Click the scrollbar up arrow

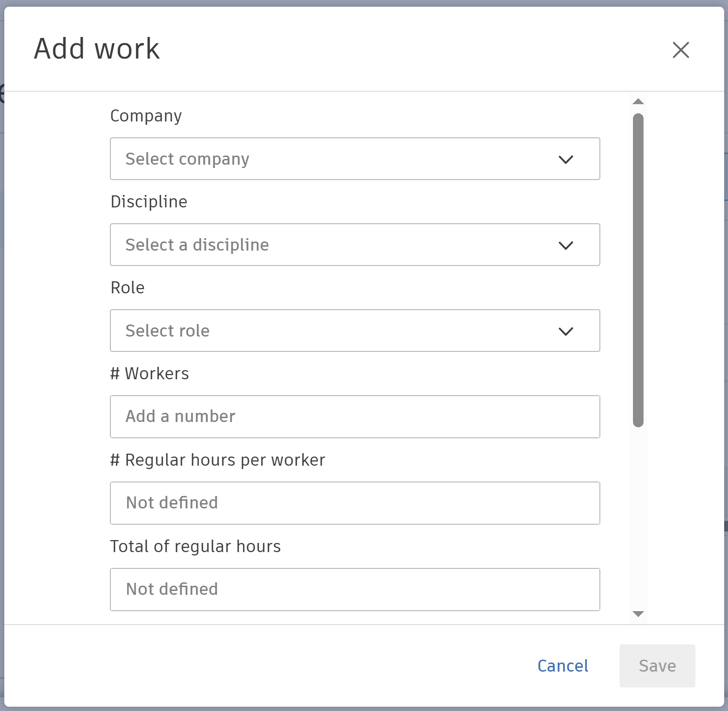click(x=638, y=101)
